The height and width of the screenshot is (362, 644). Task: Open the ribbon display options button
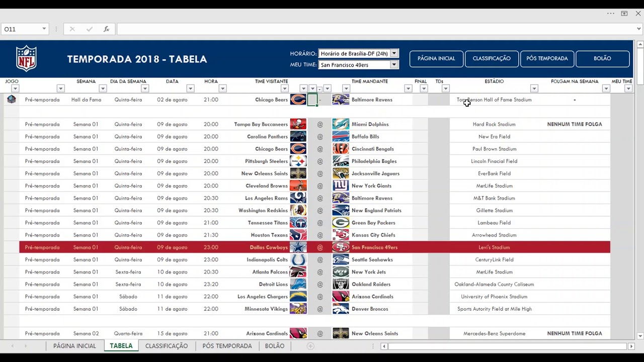pyautogui.click(x=624, y=14)
